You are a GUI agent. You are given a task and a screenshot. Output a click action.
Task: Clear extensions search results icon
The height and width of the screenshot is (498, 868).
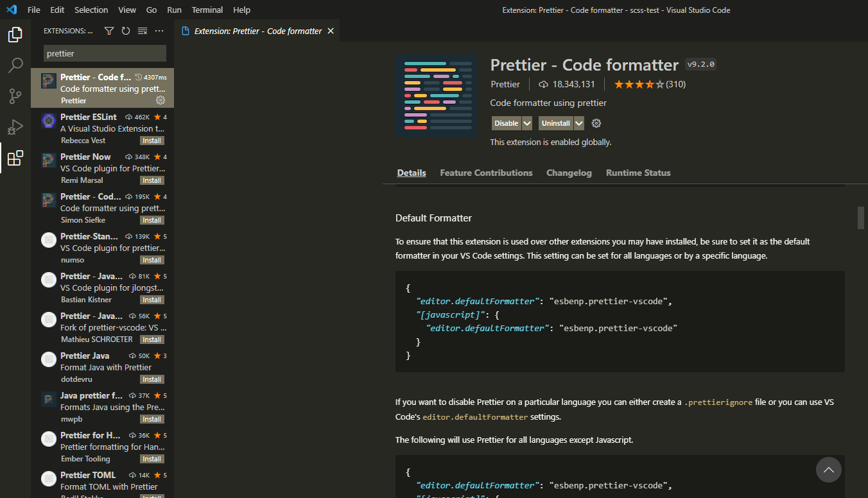click(143, 31)
